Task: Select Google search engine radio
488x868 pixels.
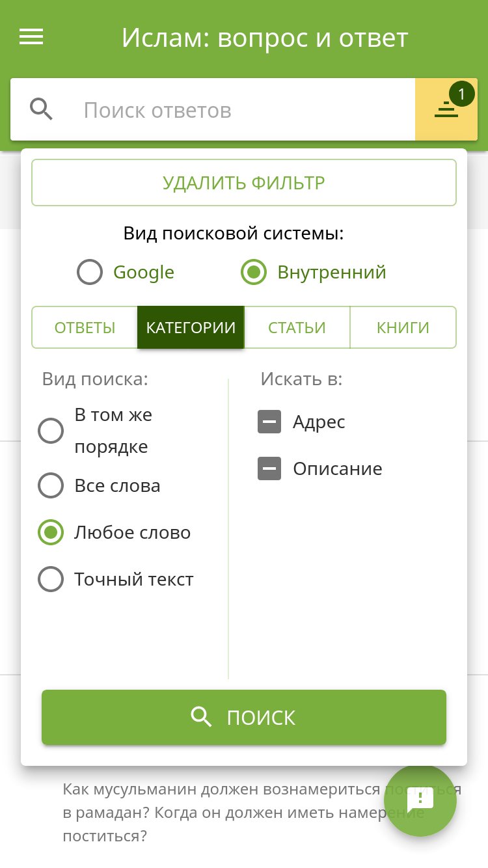Action: coord(90,272)
